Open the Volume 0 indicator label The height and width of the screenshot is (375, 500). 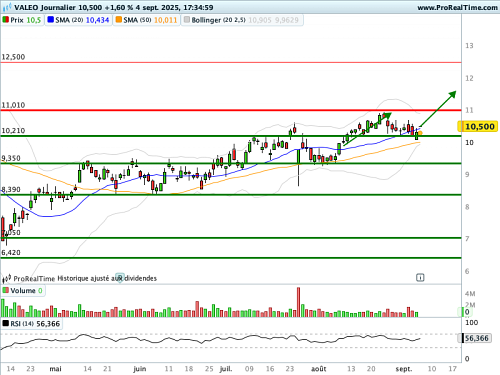tap(23, 291)
